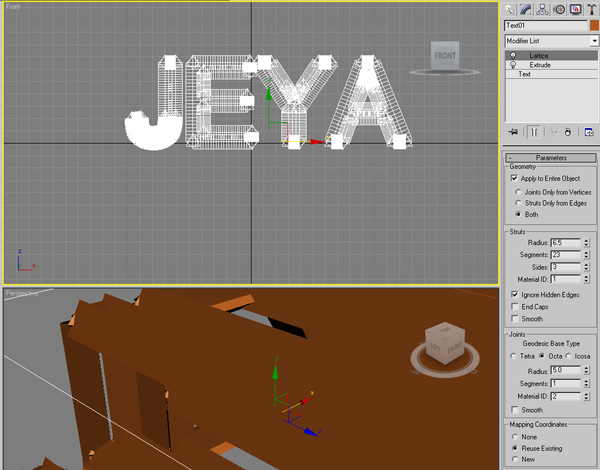Viewport: 600px width, 470px height.
Task: Enable Struts Smooth checkbox
Action: pos(515,318)
